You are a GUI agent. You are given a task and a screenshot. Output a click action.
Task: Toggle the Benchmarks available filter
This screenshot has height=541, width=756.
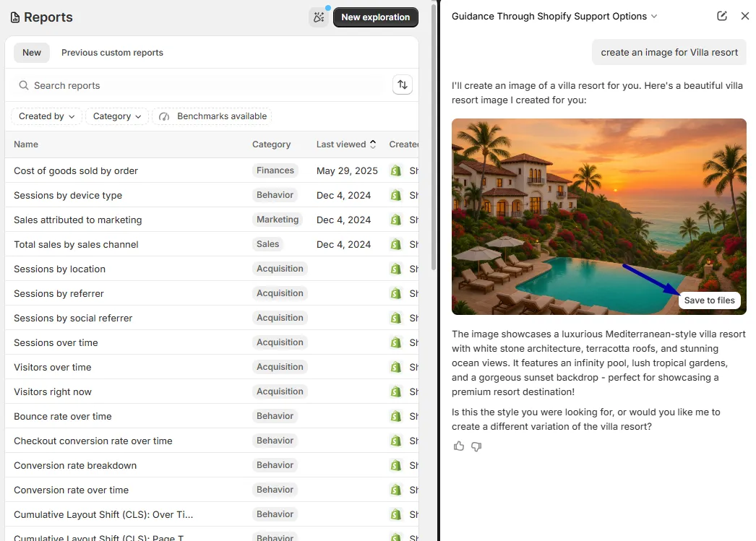coord(212,116)
